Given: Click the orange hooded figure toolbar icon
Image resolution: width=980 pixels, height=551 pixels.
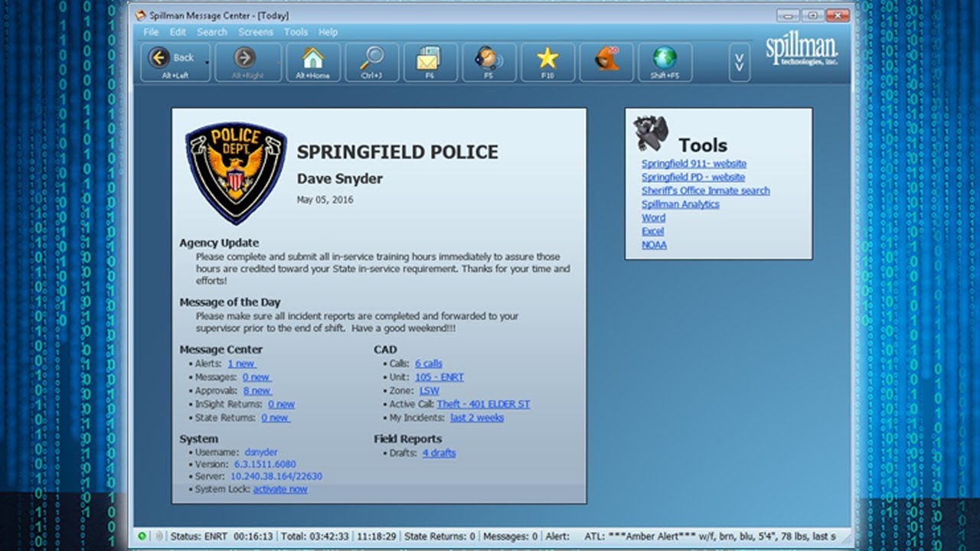Looking at the screenshot, I should click(606, 62).
